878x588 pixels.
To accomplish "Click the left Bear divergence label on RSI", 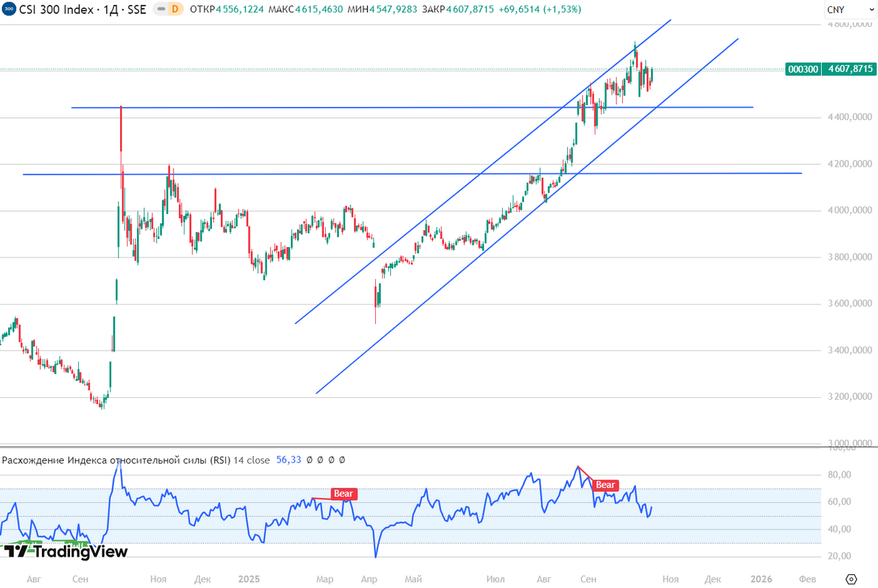I will 344,493.
